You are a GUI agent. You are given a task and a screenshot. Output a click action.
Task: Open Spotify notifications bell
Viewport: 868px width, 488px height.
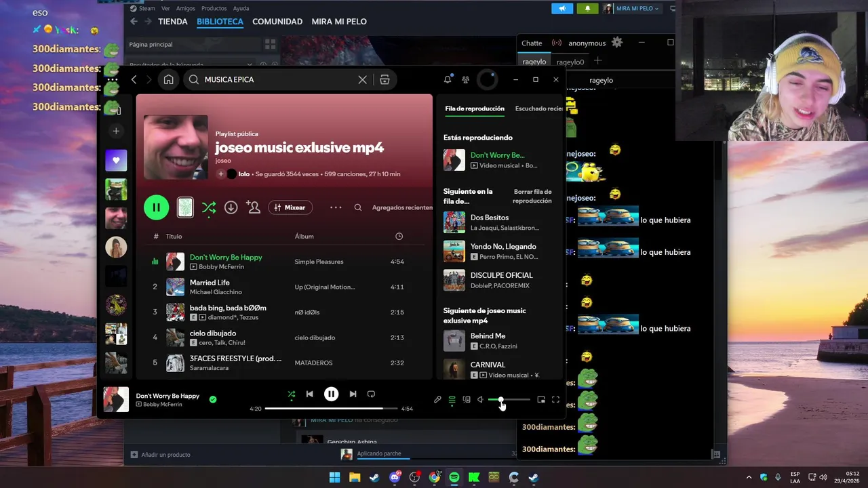tap(448, 79)
